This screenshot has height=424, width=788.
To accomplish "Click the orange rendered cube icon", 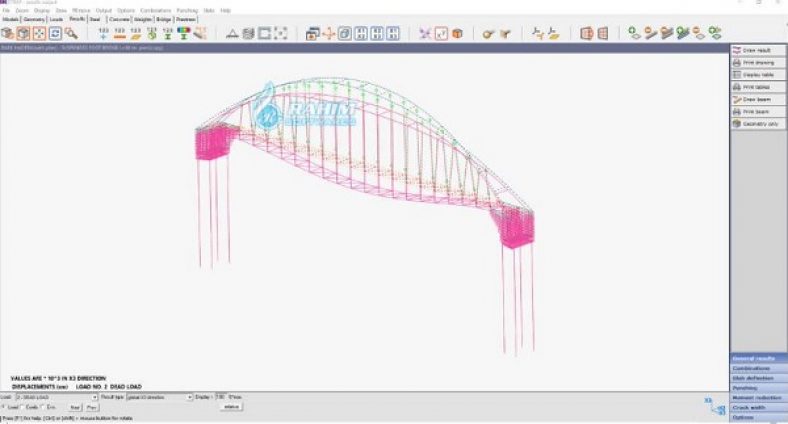I will pyautogui.click(x=457, y=34).
